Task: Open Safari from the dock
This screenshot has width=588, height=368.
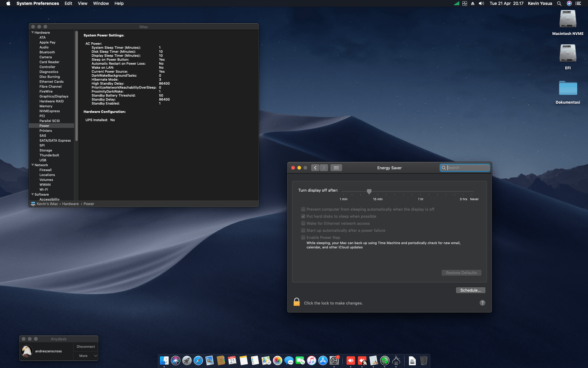Action: [198, 361]
